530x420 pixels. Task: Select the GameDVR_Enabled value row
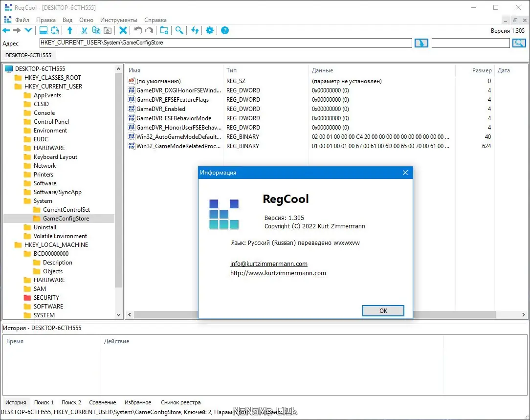(160, 109)
